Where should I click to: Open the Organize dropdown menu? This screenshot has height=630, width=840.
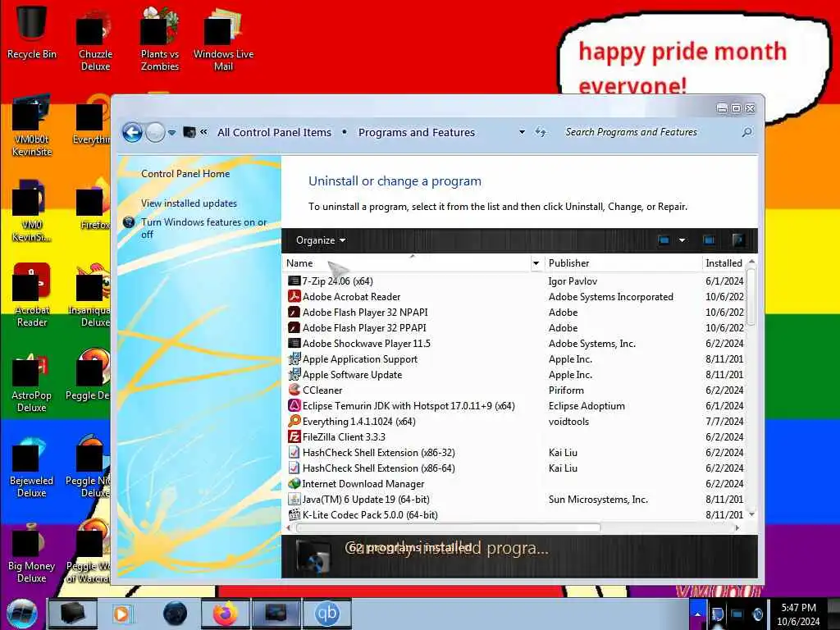[321, 240]
